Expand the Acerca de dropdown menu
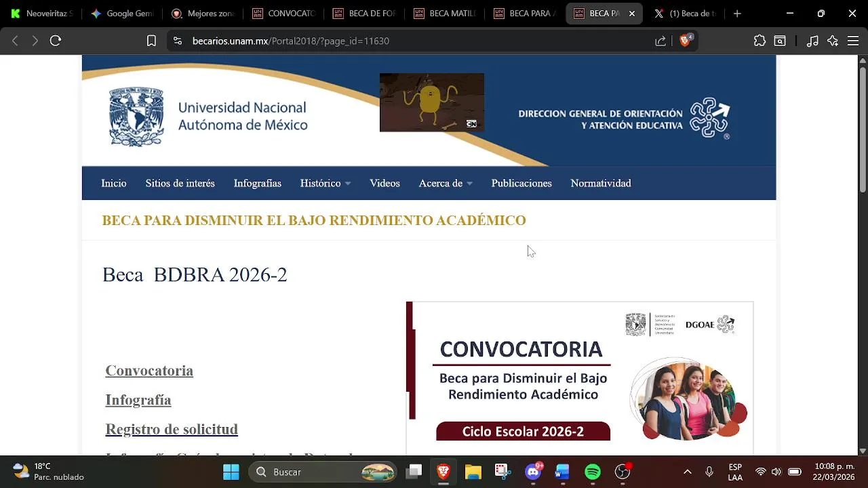 (x=446, y=183)
